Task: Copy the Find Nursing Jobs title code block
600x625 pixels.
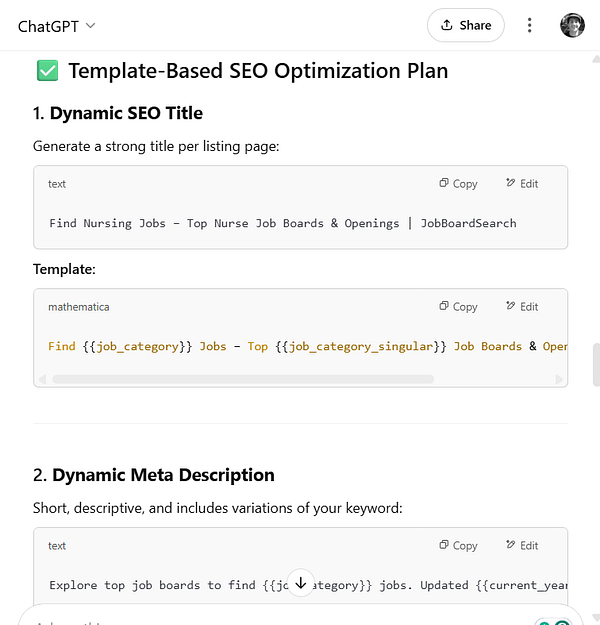Action: (x=458, y=184)
